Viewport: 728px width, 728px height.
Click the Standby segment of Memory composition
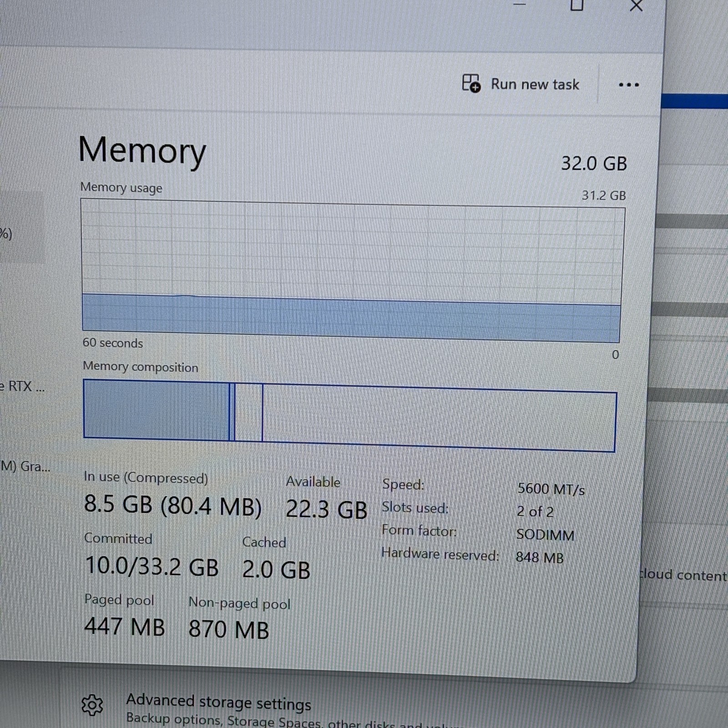pyautogui.click(x=249, y=413)
